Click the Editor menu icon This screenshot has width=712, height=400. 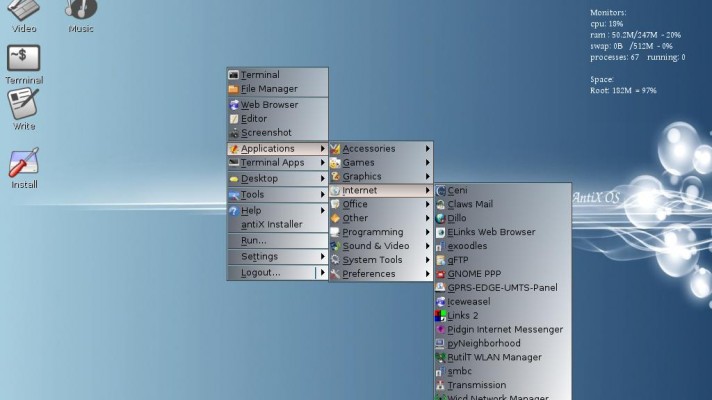tap(234, 119)
